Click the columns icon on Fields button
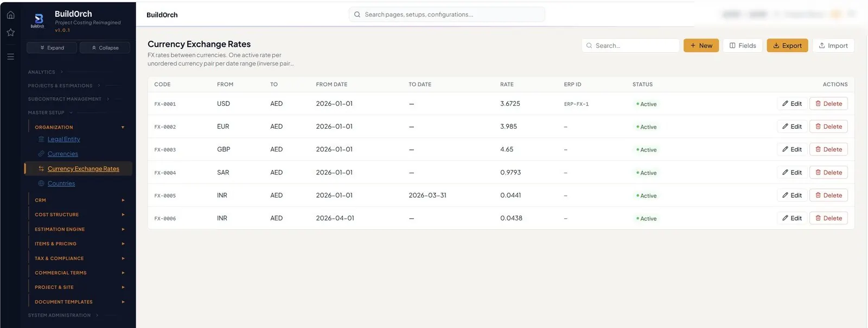868x328 pixels. coord(732,46)
